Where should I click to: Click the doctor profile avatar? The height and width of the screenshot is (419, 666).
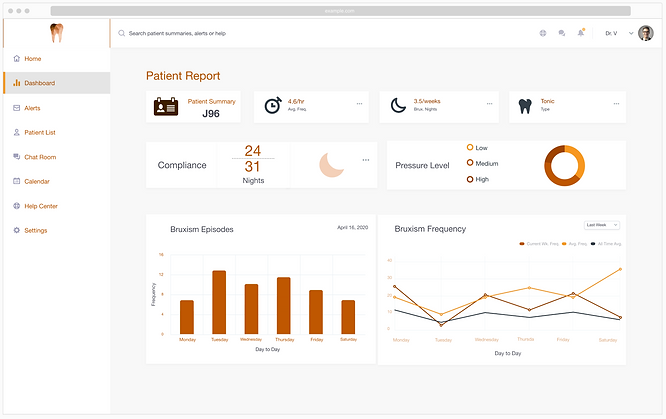(646, 33)
